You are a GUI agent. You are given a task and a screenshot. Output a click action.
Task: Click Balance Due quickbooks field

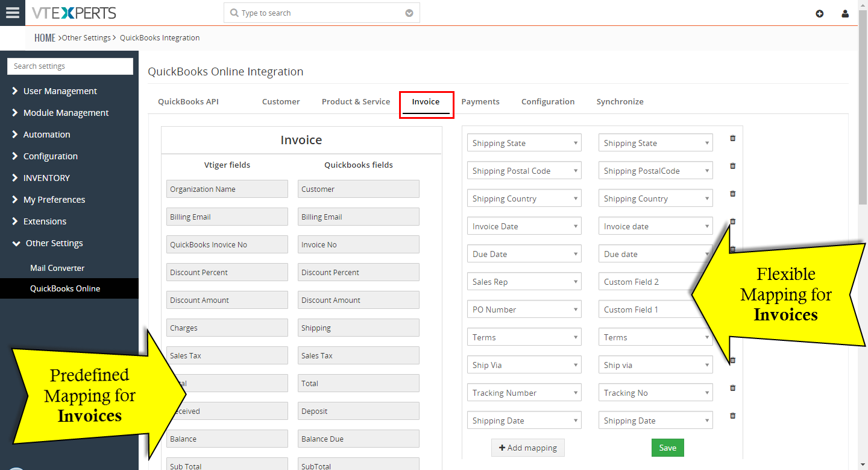359,439
